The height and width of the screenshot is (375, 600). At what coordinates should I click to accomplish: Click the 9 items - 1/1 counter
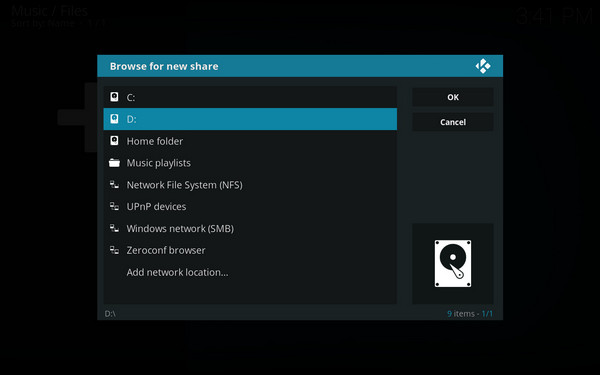470,314
